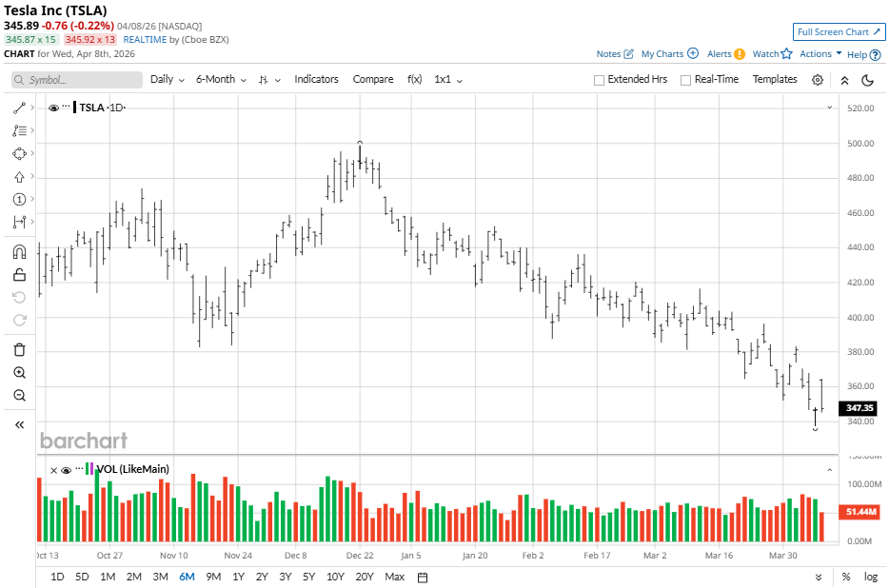Viewport: 889px width, 588px height.
Task: Enable the Real-Time checkbox
Action: pos(685,80)
